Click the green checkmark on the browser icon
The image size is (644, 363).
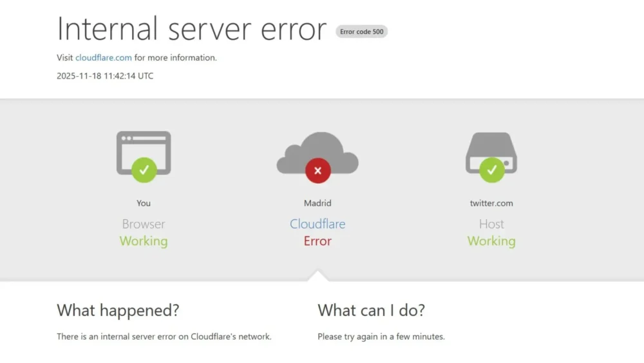pos(144,170)
